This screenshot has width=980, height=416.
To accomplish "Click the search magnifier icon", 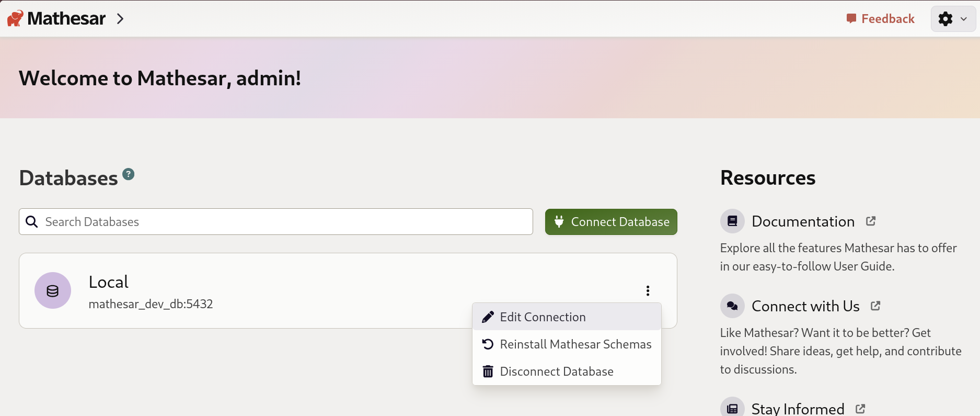I will tap(32, 222).
